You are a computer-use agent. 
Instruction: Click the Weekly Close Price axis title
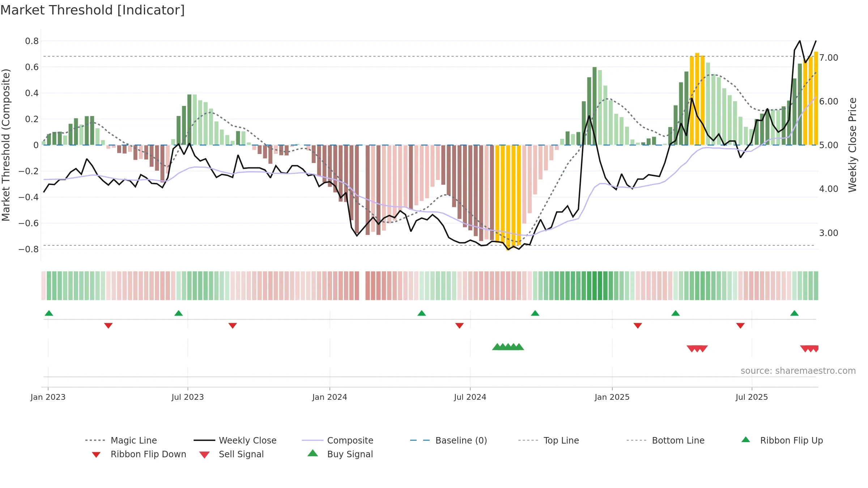(853, 145)
